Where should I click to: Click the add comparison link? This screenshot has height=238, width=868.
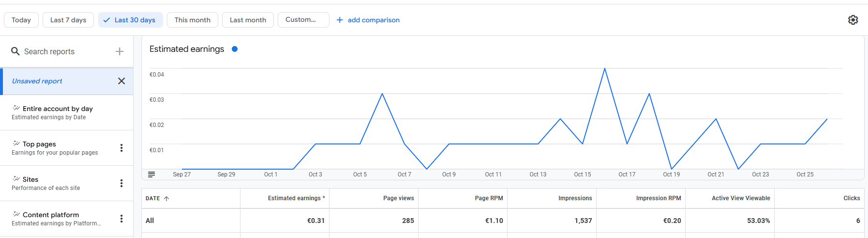tap(368, 20)
